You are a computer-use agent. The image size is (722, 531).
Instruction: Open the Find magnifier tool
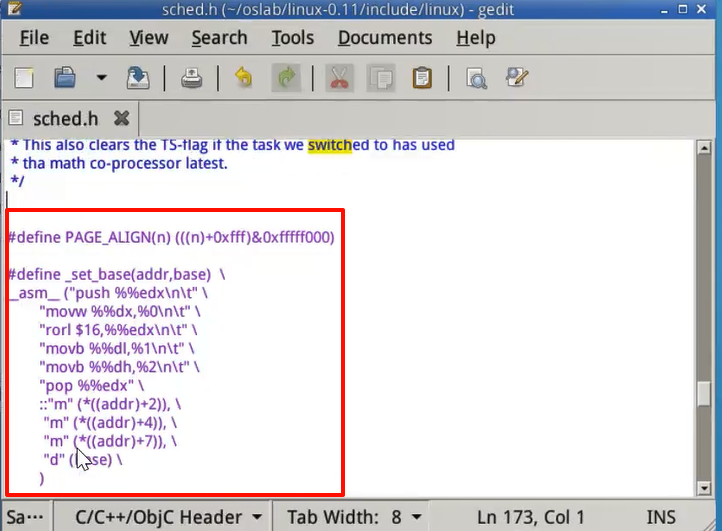(476, 77)
